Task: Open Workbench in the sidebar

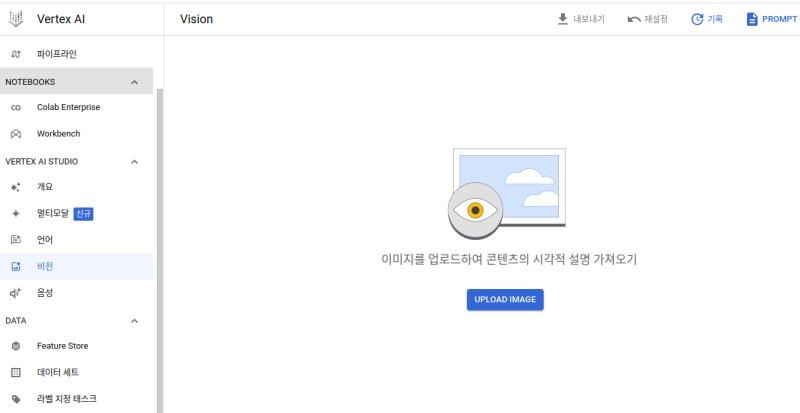Action: [77, 134]
